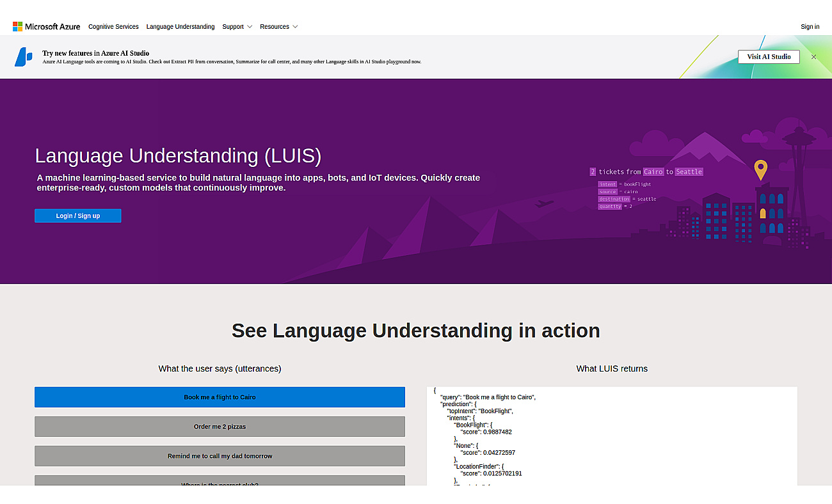Close the AI Studio banner
Viewport: 832px width, 504px height.
tap(813, 57)
